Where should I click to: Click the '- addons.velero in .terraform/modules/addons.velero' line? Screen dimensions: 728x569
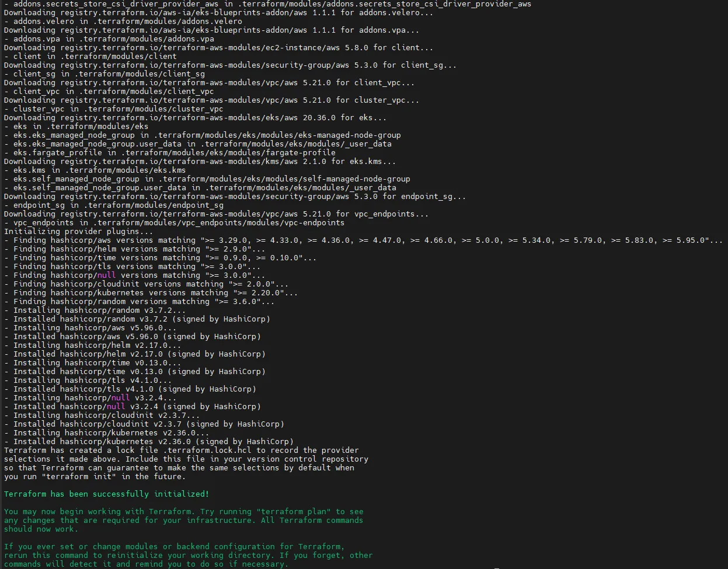[x=123, y=22]
